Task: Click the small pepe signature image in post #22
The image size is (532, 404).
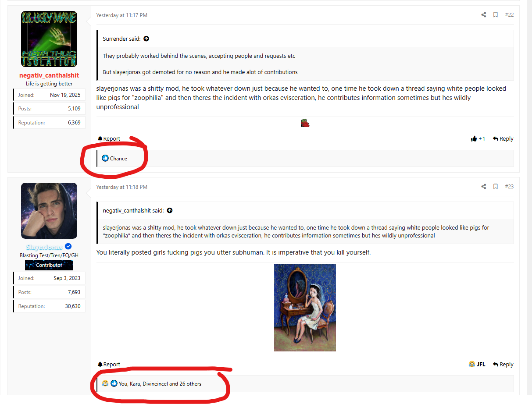Action: coord(305,123)
